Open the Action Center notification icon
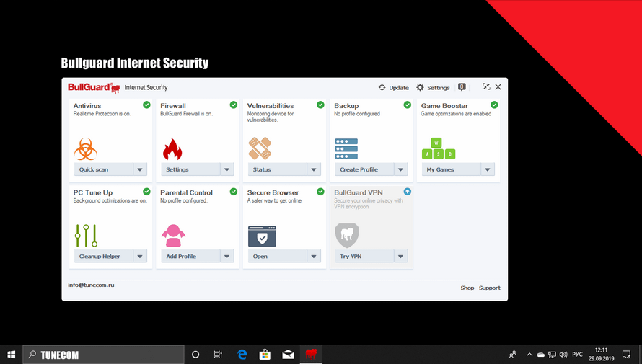Screen dimensions: 642x364 [626, 354]
